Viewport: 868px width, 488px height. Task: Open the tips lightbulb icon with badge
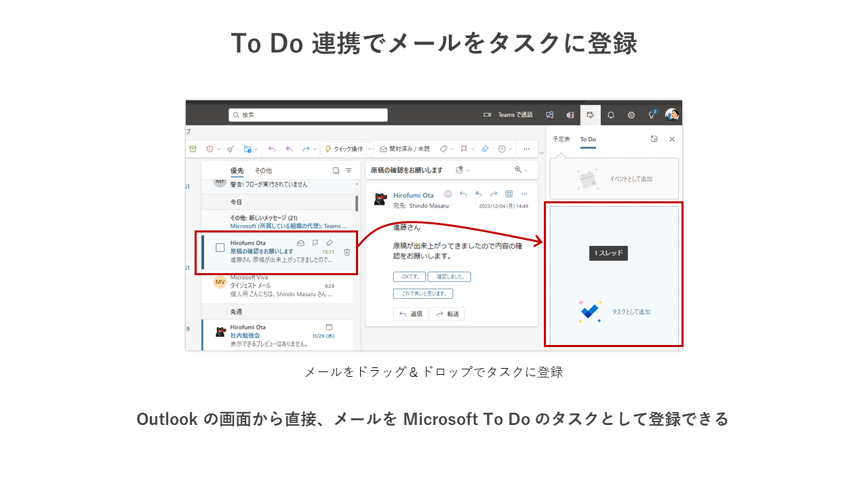click(x=652, y=115)
